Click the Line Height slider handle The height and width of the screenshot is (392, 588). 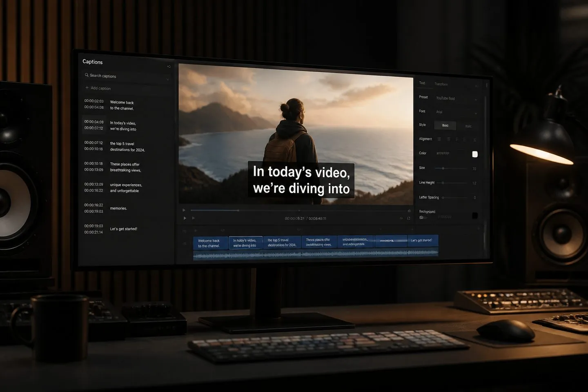pyautogui.click(x=443, y=183)
